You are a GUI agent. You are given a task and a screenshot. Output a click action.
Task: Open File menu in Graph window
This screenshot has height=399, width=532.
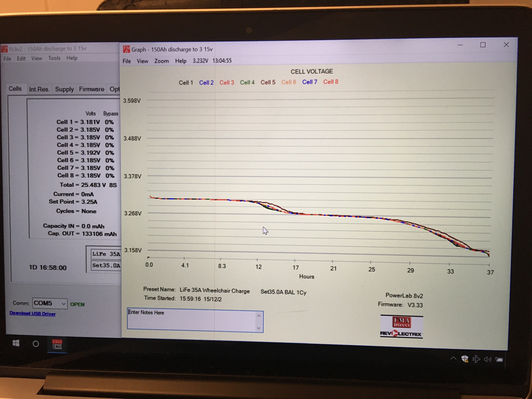pyautogui.click(x=127, y=61)
